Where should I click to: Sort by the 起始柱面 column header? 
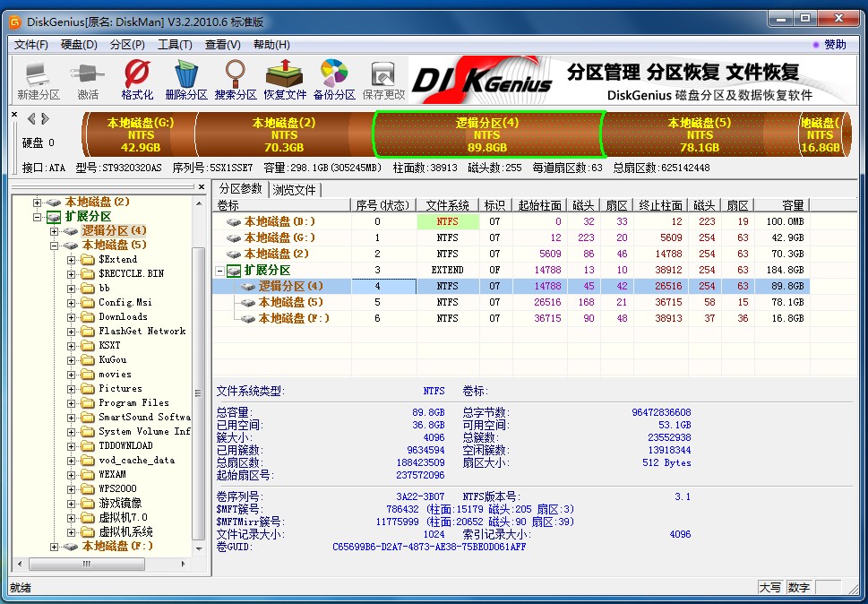(x=540, y=205)
